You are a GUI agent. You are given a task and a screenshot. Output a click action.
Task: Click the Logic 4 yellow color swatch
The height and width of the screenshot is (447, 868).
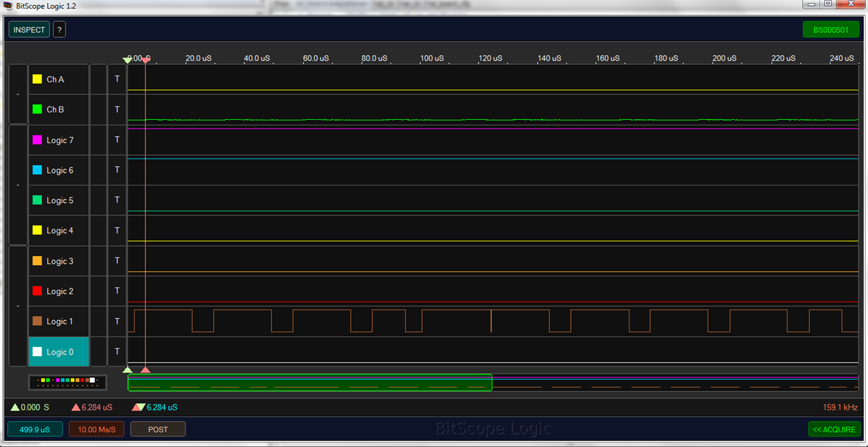tap(37, 231)
